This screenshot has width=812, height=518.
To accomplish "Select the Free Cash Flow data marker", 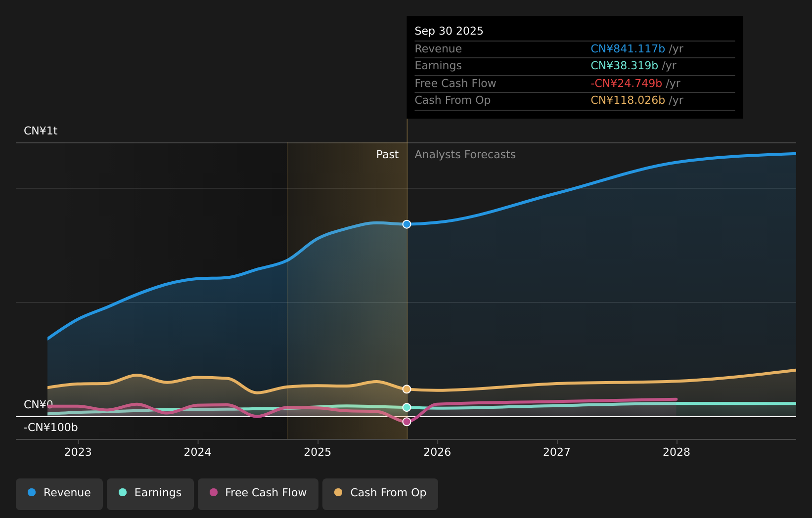I will (x=406, y=422).
